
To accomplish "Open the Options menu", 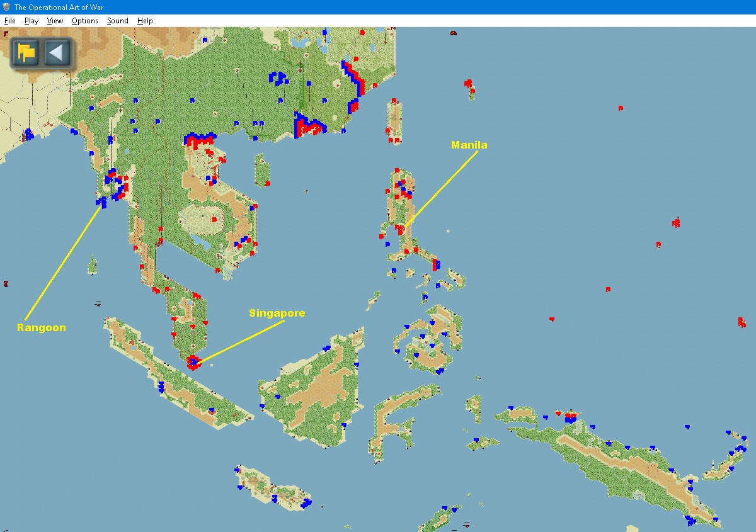I will pos(85,21).
